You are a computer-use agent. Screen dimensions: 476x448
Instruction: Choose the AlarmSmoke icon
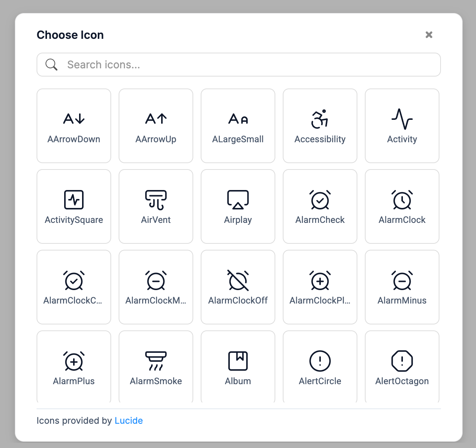click(156, 367)
